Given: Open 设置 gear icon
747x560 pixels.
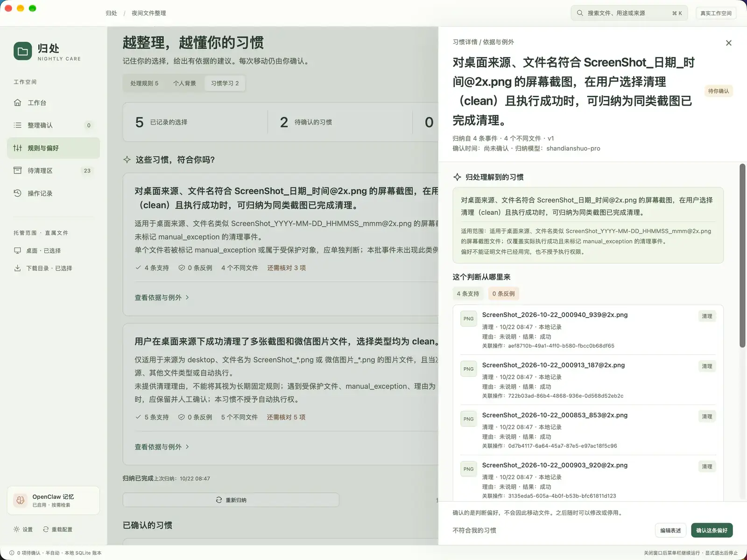Looking at the screenshot, I should pyautogui.click(x=17, y=529).
